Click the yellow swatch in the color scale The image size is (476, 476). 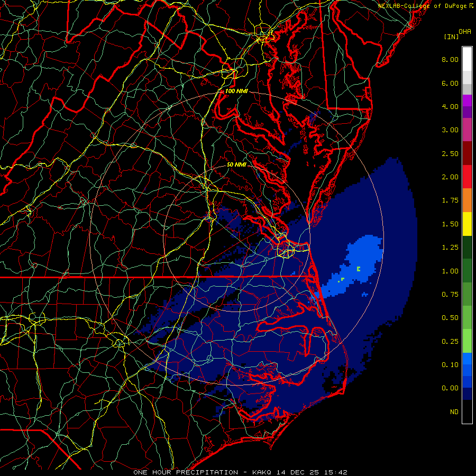467,224
